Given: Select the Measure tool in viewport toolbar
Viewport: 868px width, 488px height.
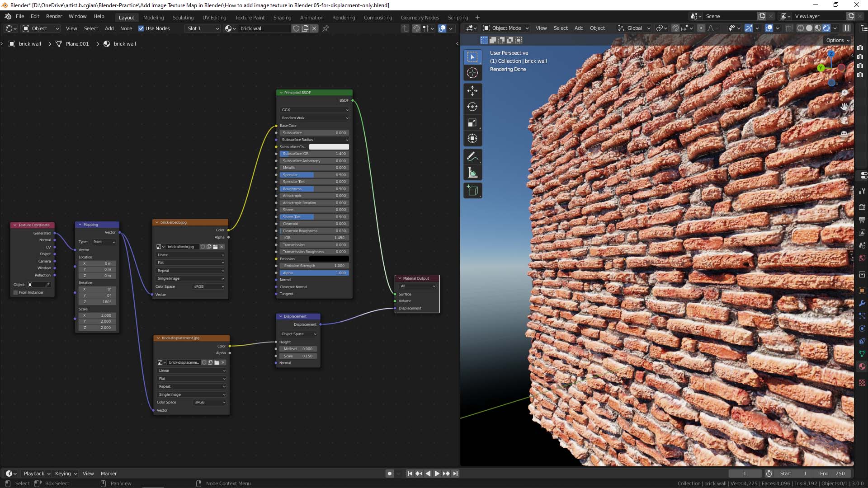Looking at the screenshot, I should coord(472,173).
